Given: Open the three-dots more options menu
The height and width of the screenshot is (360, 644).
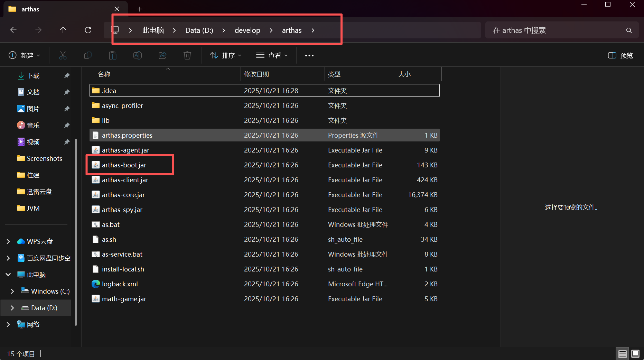Looking at the screenshot, I should tap(309, 56).
